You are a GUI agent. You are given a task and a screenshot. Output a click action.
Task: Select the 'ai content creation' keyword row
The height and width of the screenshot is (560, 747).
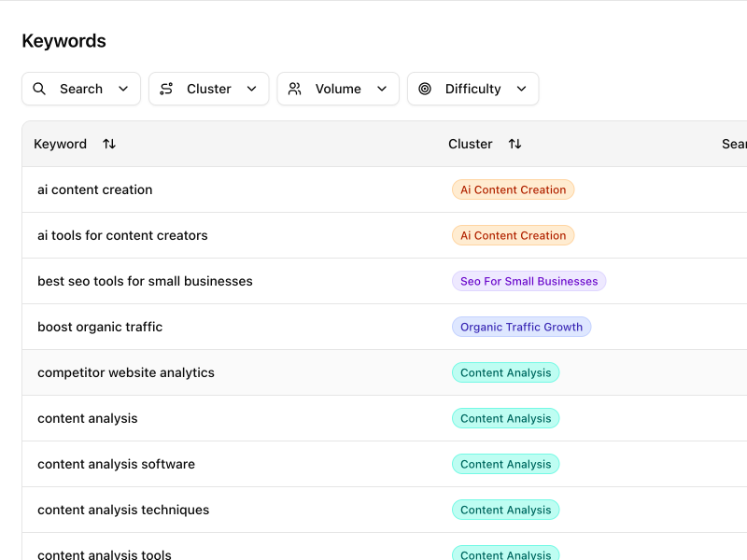coord(94,189)
